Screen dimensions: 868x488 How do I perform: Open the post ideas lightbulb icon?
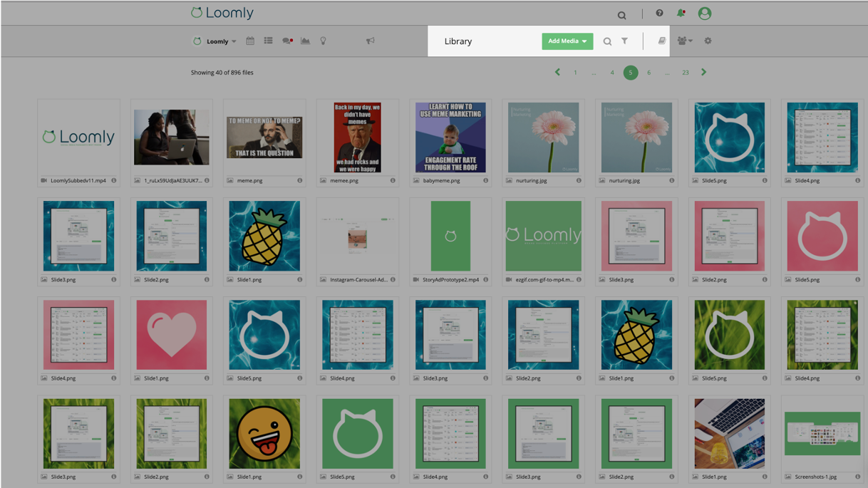323,41
